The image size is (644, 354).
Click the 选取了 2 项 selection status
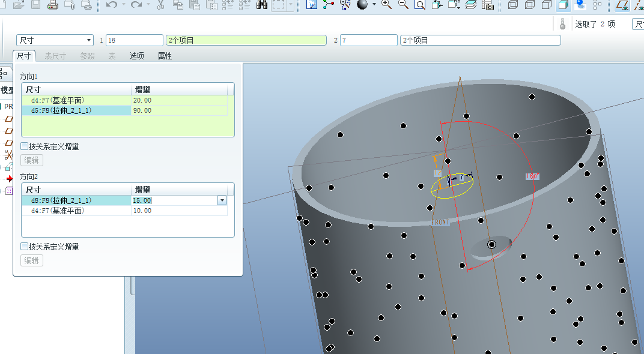click(595, 24)
